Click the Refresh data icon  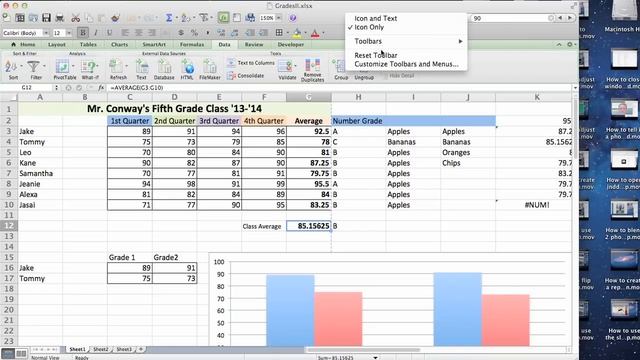(117, 67)
